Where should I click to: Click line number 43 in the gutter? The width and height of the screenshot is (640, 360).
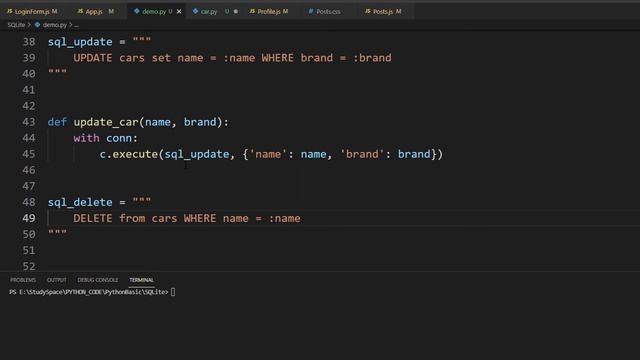tap(29, 122)
